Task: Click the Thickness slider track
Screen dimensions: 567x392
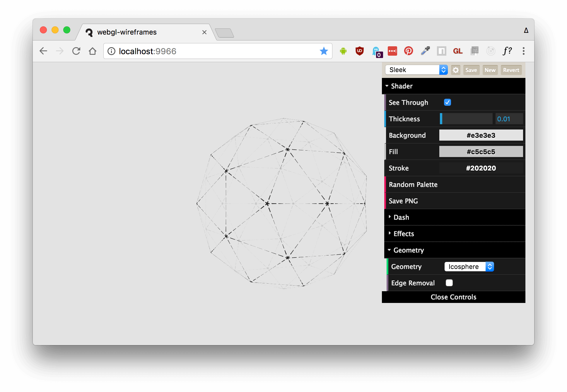Action: tap(466, 119)
